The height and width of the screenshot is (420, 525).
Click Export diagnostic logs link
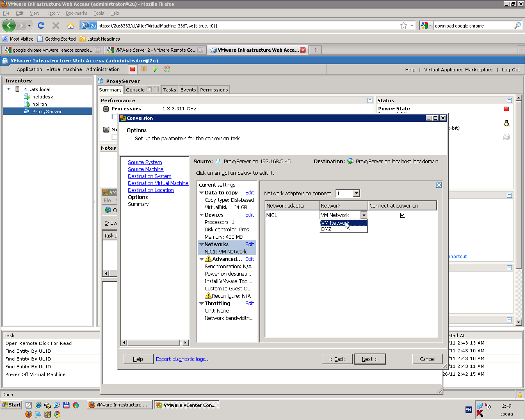(183, 359)
